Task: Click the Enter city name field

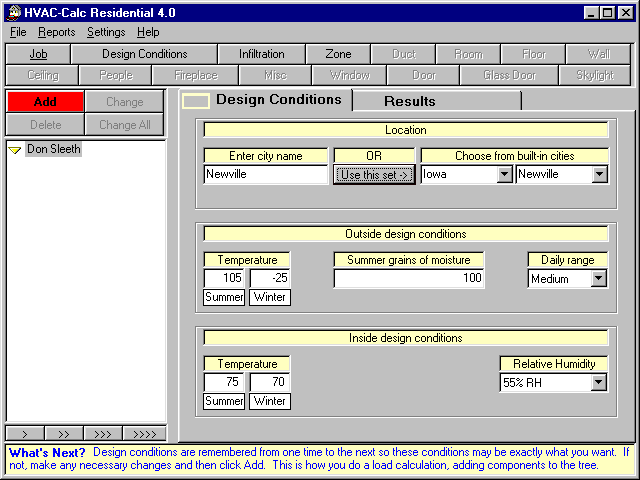Action: (x=266, y=174)
